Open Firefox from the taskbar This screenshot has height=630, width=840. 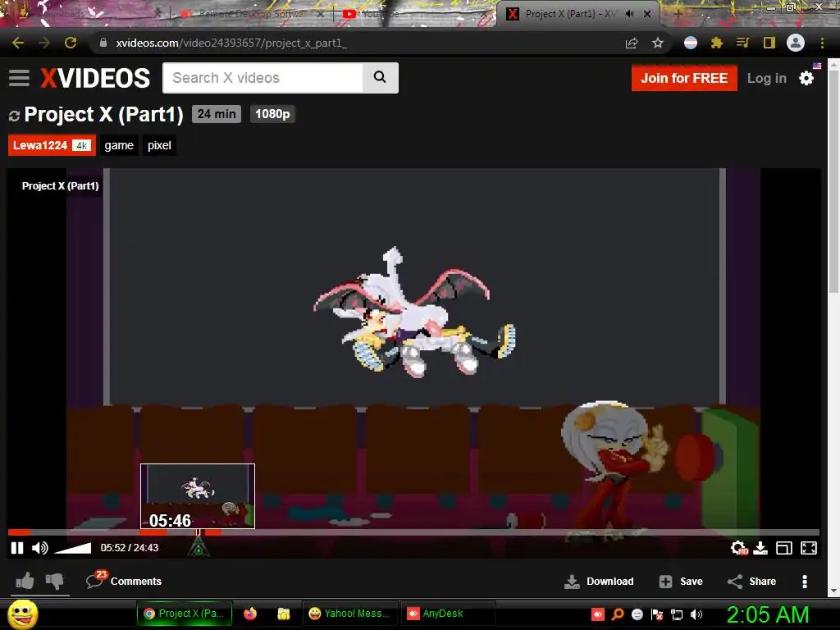250,614
